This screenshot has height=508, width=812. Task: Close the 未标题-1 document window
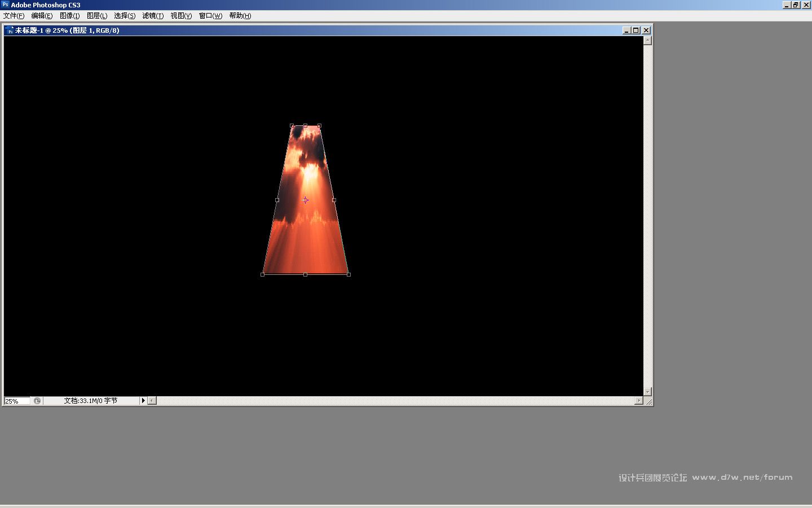click(x=646, y=30)
